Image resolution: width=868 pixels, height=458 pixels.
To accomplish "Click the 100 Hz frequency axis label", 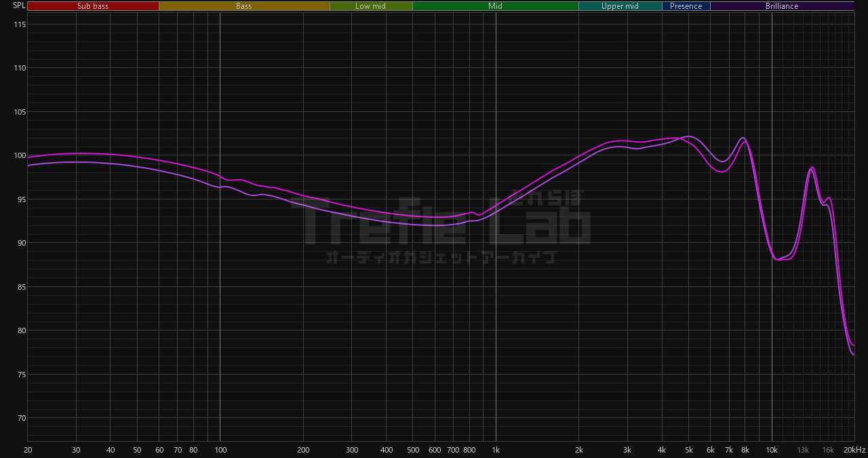I will coord(220,450).
